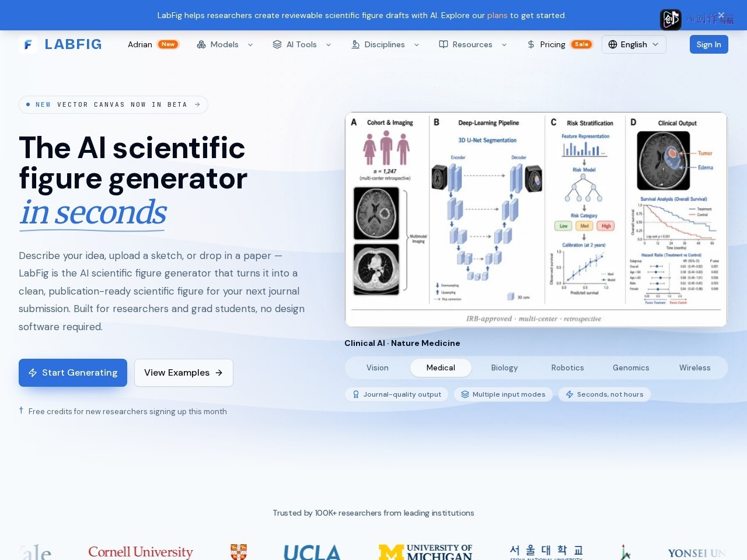Click the arrow icon in View Examples
Screen dimensions: 747x560
click(x=219, y=373)
